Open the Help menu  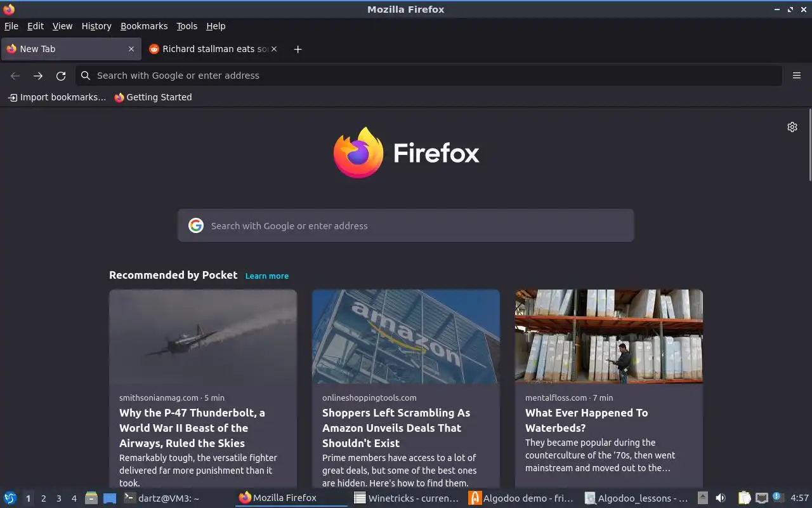click(x=216, y=26)
